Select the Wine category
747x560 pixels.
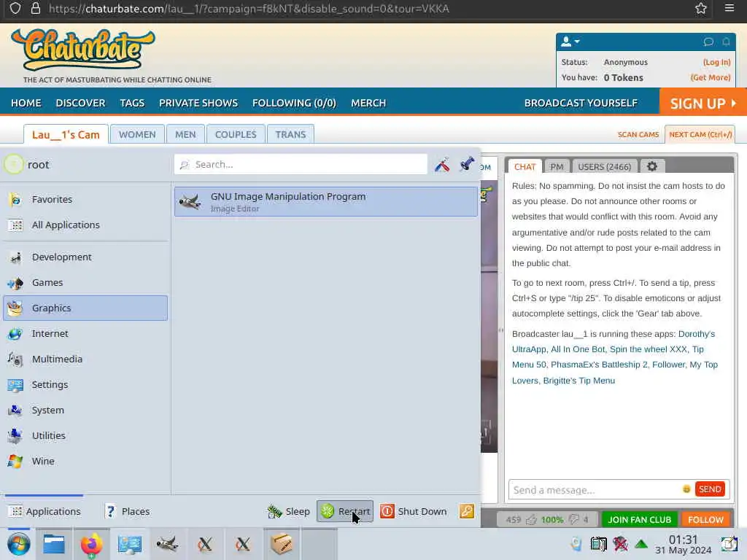(x=86, y=461)
